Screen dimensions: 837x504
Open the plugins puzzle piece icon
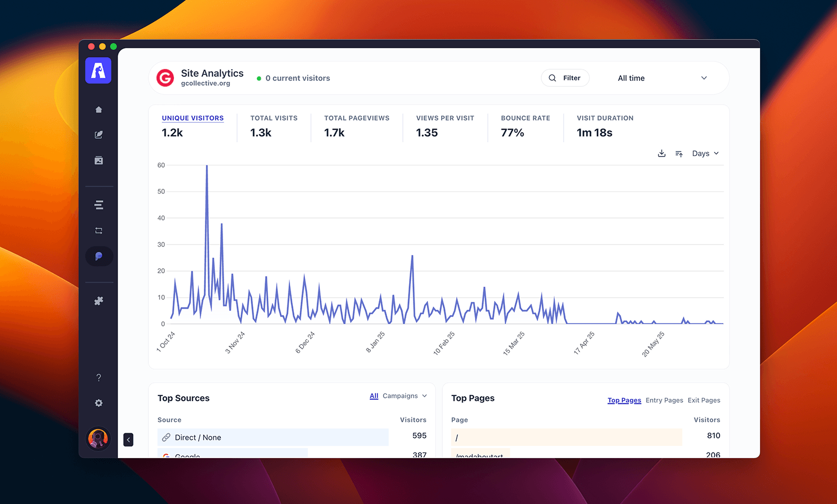(99, 301)
